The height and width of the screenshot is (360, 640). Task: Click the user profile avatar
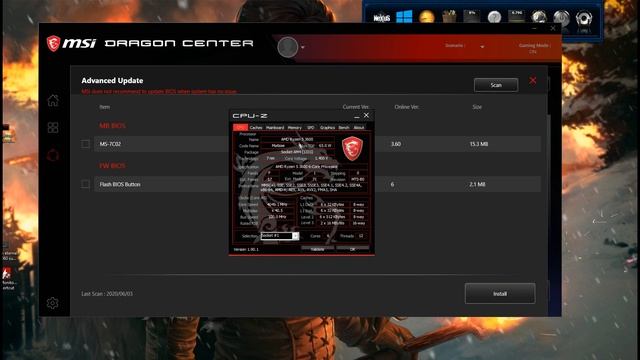[x=287, y=47]
